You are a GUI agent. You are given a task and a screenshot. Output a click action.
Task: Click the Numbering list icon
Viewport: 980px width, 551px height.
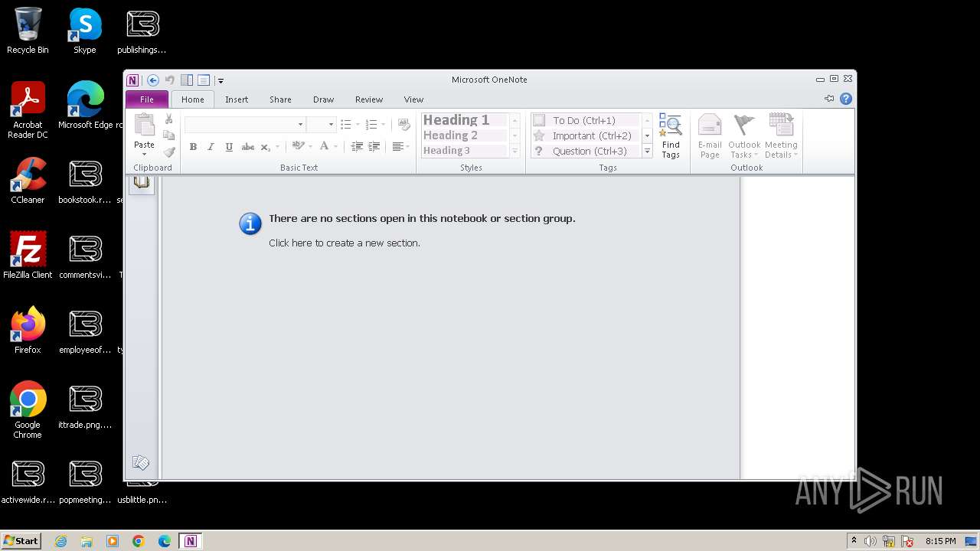(x=371, y=124)
